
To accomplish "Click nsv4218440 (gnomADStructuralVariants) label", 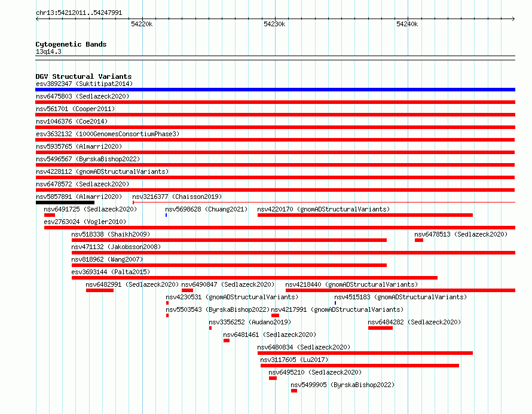I will coord(351,284).
